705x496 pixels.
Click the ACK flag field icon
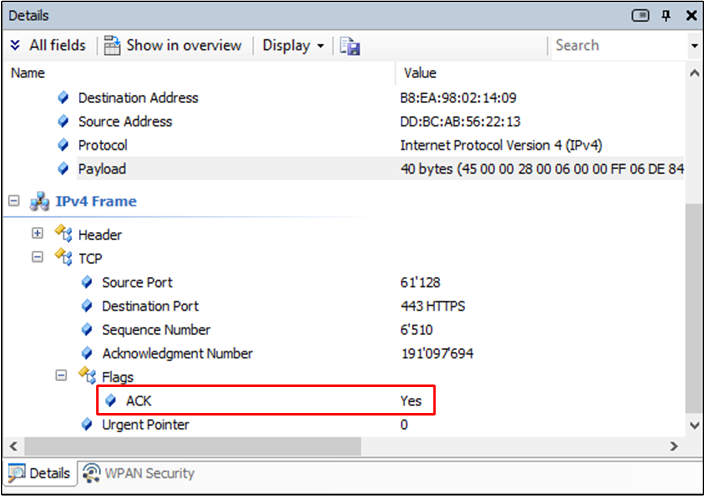pos(111,401)
